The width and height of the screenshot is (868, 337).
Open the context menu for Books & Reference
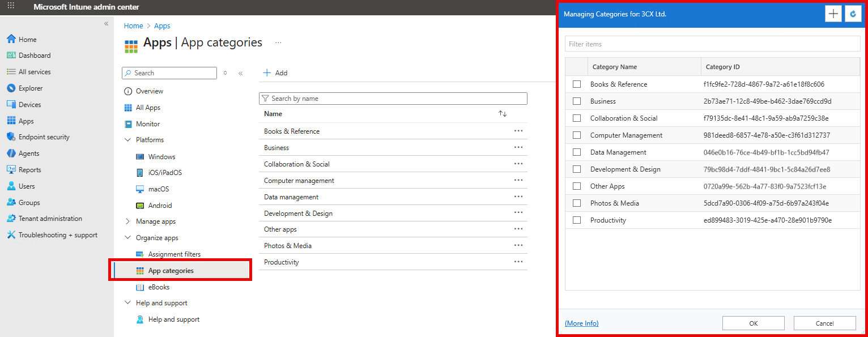(518, 131)
